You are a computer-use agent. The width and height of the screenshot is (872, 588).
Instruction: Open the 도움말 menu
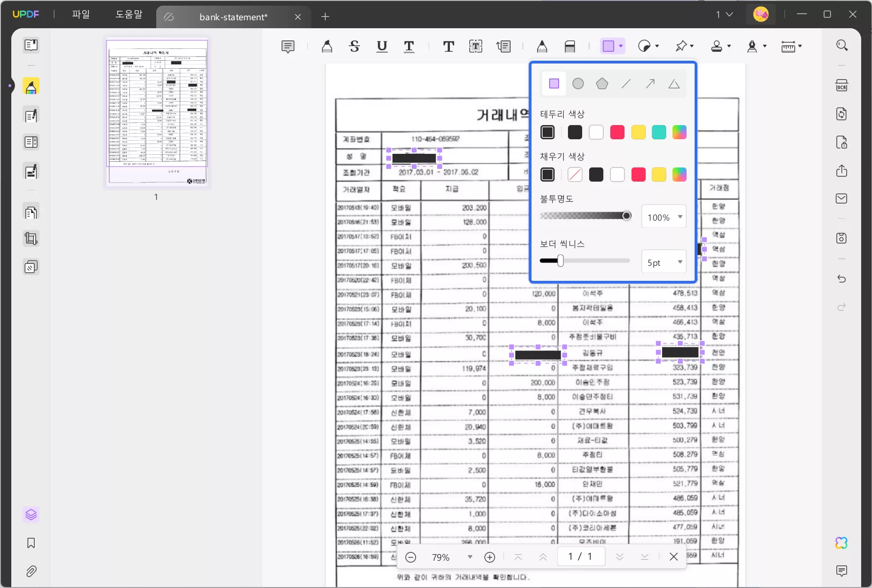pyautogui.click(x=129, y=15)
